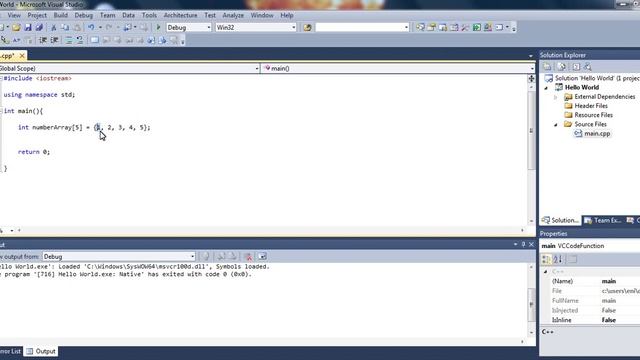Click the green Start Page icon

coord(476,27)
